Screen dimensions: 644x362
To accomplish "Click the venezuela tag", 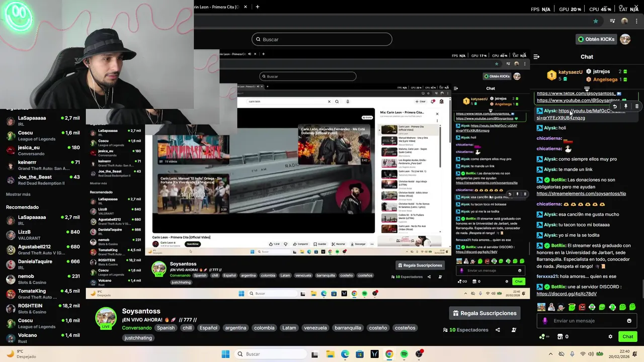I will (x=315, y=328).
